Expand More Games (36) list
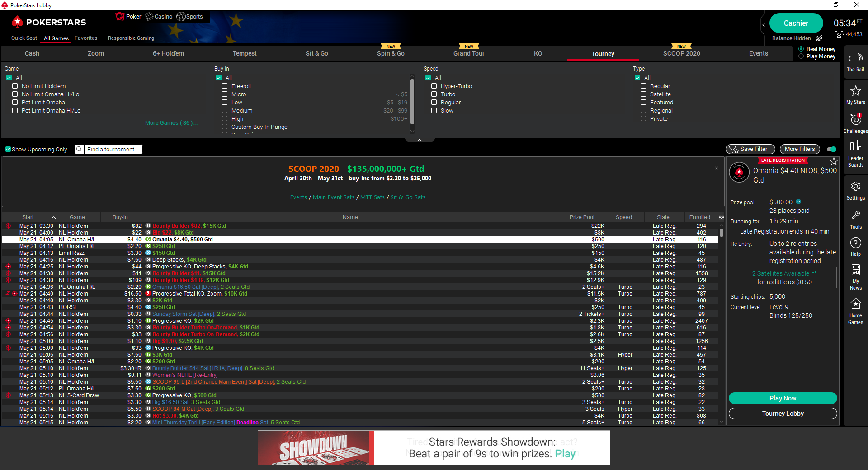Viewport: 868px width, 470px height. (x=171, y=123)
